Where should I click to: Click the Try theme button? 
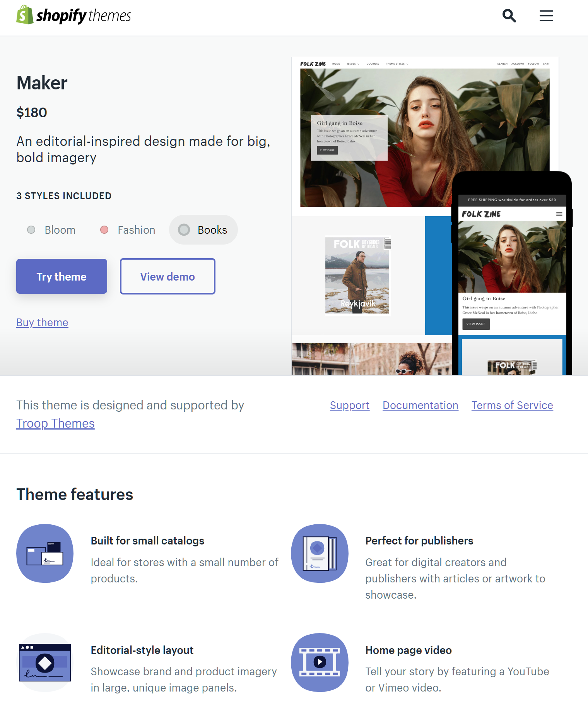[62, 276]
